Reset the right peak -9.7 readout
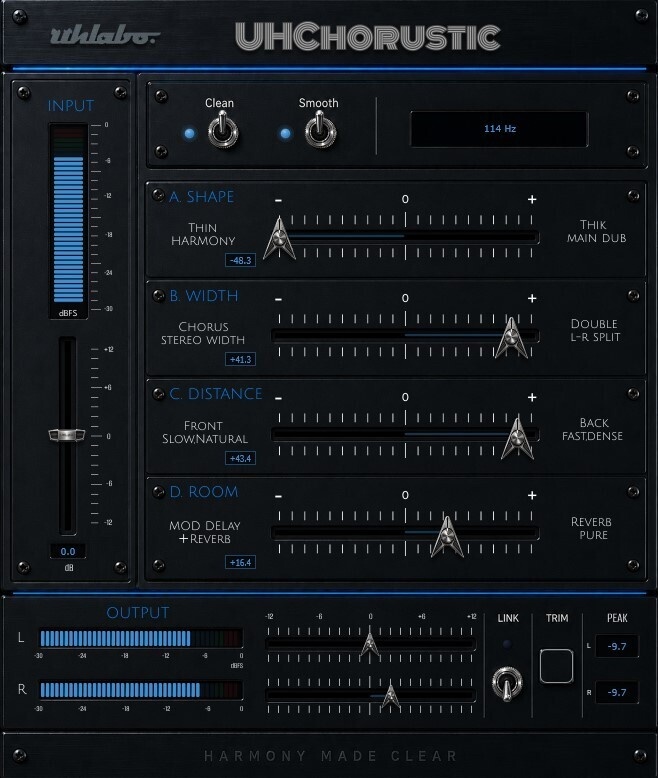This screenshot has width=658, height=778. click(x=617, y=692)
